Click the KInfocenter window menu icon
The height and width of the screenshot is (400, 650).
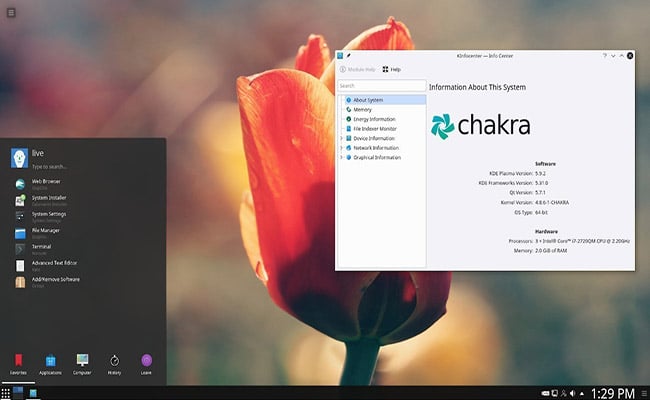pyautogui.click(x=340, y=56)
